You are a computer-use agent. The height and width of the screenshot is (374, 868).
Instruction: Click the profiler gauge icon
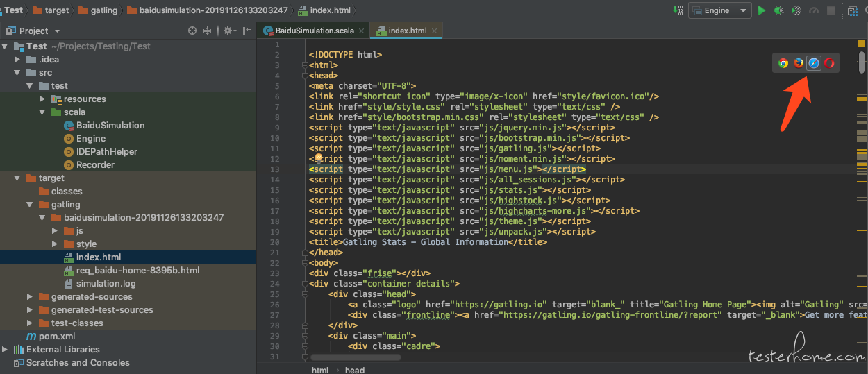tap(814, 10)
